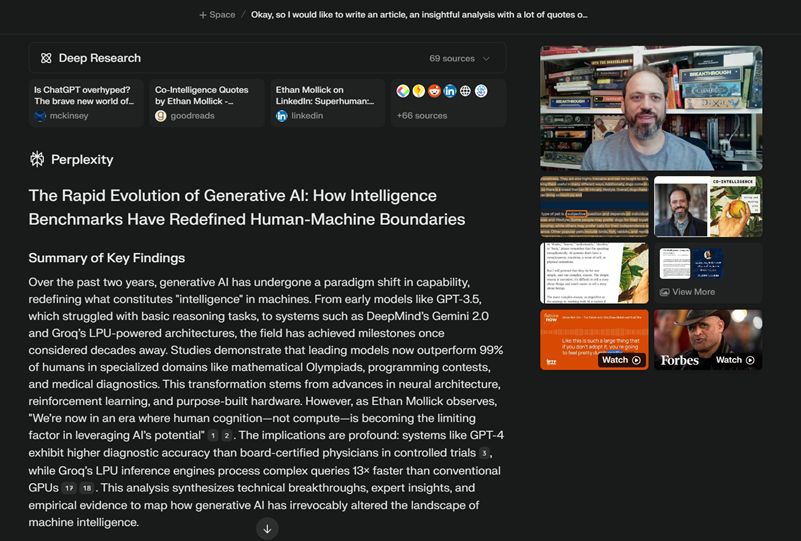Image resolution: width=801 pixels, height=541 pixels.
Task: Click the 'Summary of Key Findings' heading
Action: 107,258
